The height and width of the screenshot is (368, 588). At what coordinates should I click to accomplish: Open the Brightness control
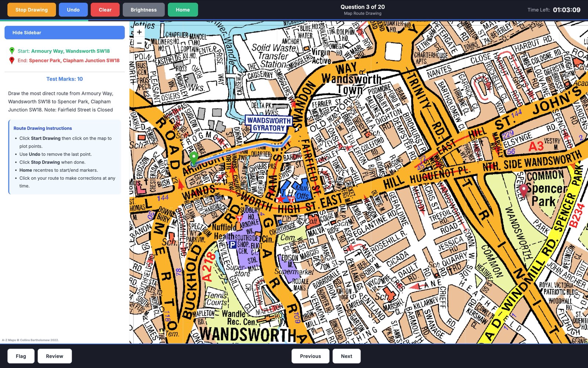pyautogui.click(x=144, y=10)
